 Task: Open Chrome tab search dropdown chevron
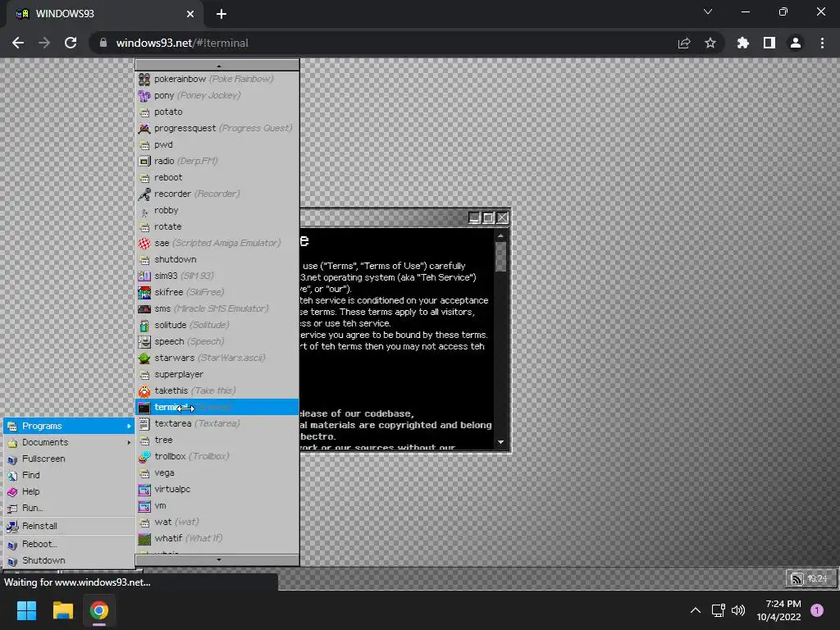(x=708, y=11)
